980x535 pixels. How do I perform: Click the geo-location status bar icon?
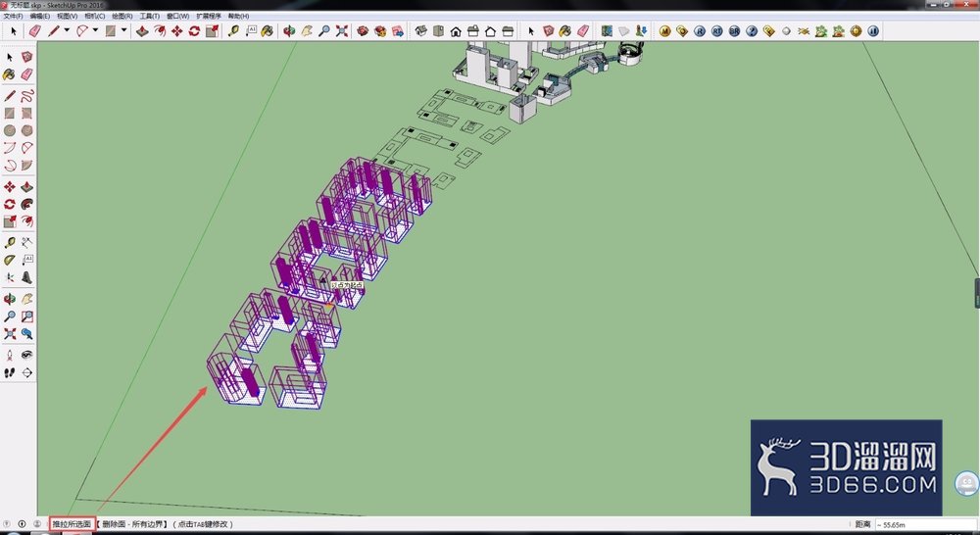pyautogui.click(x=7, y=524)
